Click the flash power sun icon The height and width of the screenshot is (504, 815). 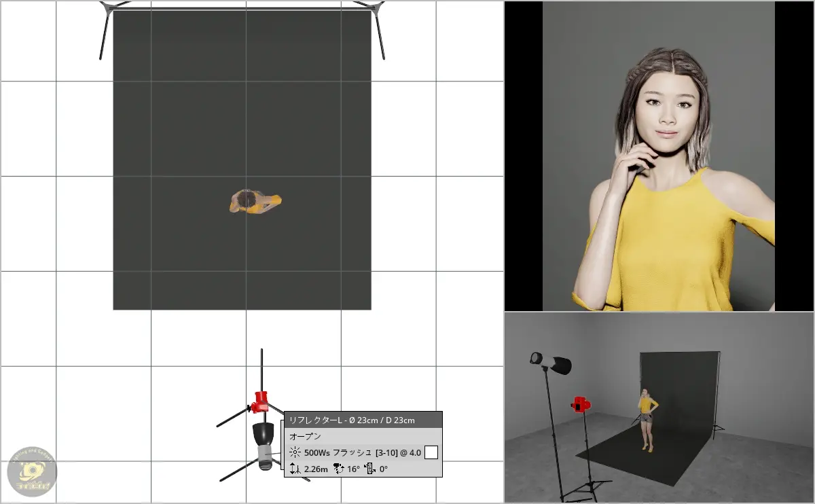295,452
